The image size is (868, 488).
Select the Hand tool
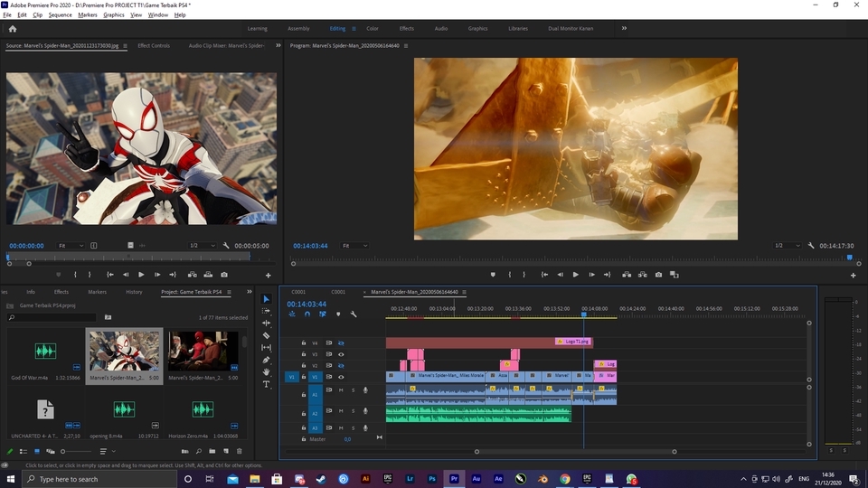point(266,371)
